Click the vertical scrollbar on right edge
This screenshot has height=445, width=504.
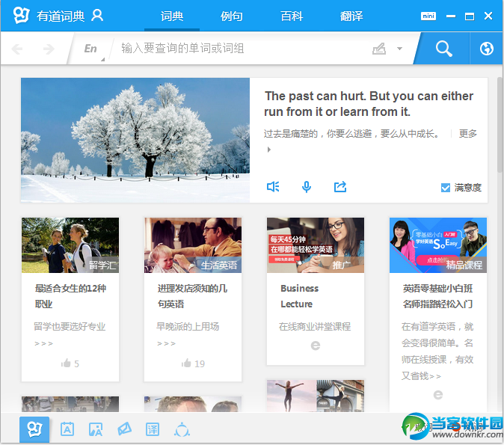[500, 126]
